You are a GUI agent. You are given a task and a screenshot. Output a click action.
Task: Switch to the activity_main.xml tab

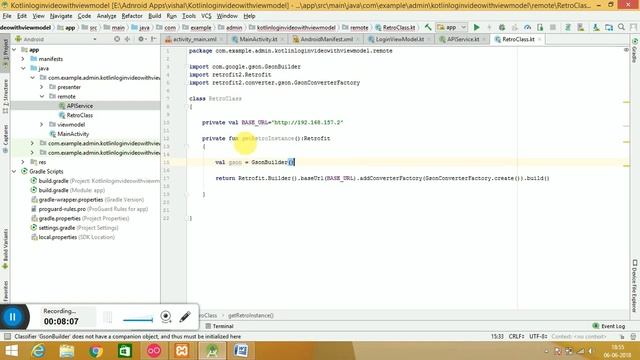194,39
